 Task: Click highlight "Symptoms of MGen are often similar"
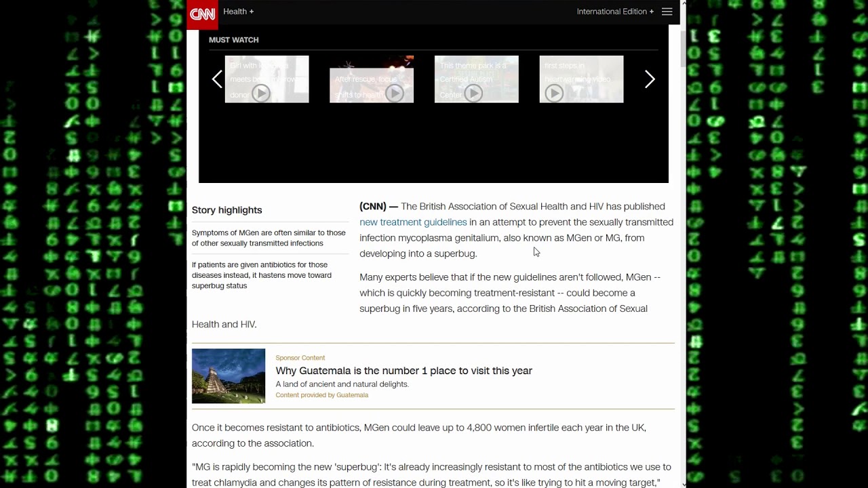tap(269, 238)
